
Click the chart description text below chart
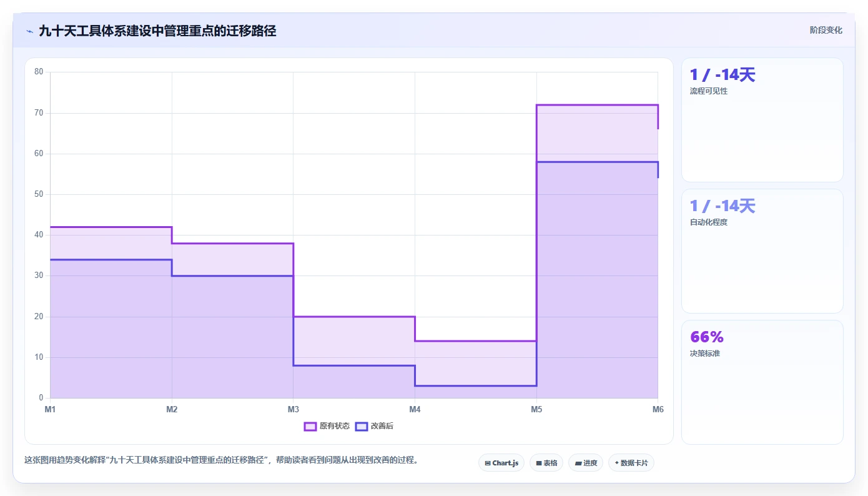click(221, 460)
